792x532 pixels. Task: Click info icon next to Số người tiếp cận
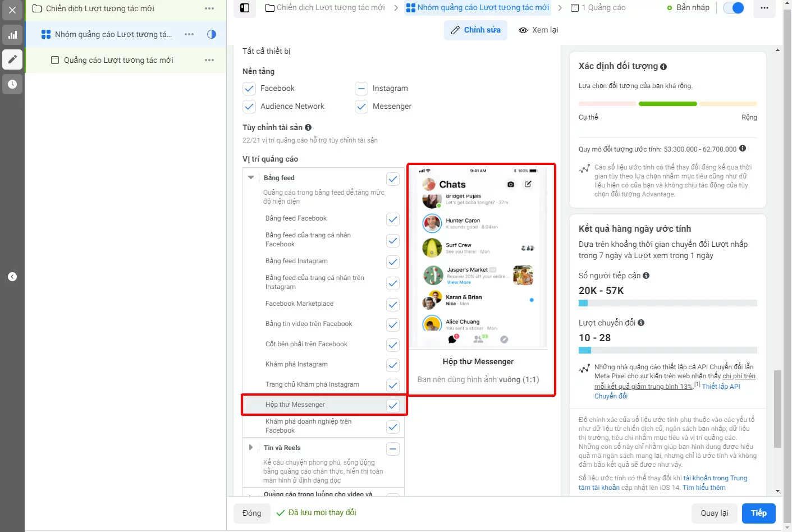[646, 276]
